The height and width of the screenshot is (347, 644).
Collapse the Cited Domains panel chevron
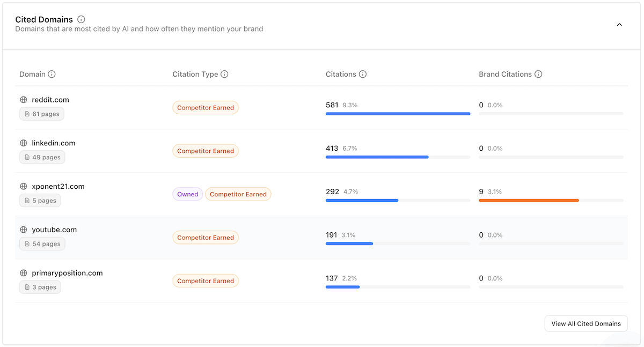619,25
